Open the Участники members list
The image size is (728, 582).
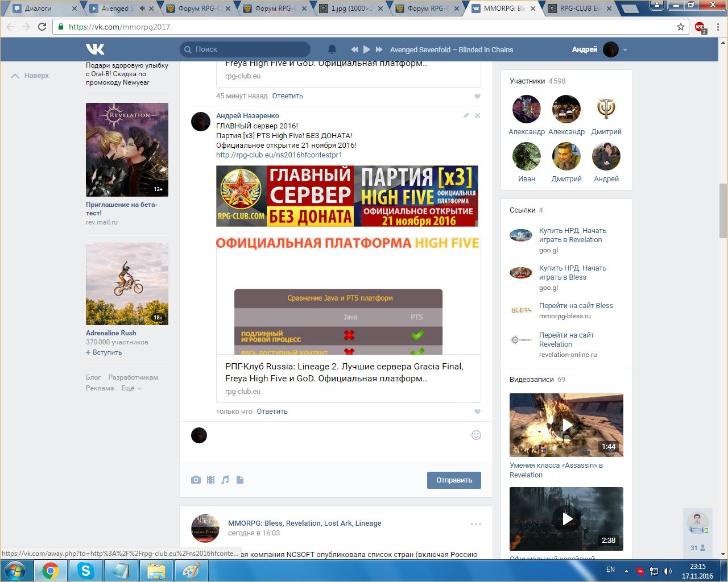point(537,81)
